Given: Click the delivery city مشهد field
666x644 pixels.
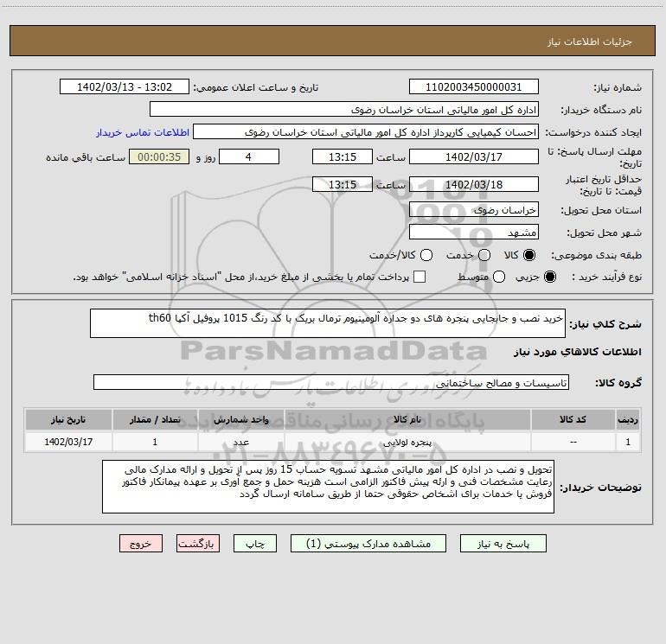Looking at the screenshot, I should (x=474, y=232).
